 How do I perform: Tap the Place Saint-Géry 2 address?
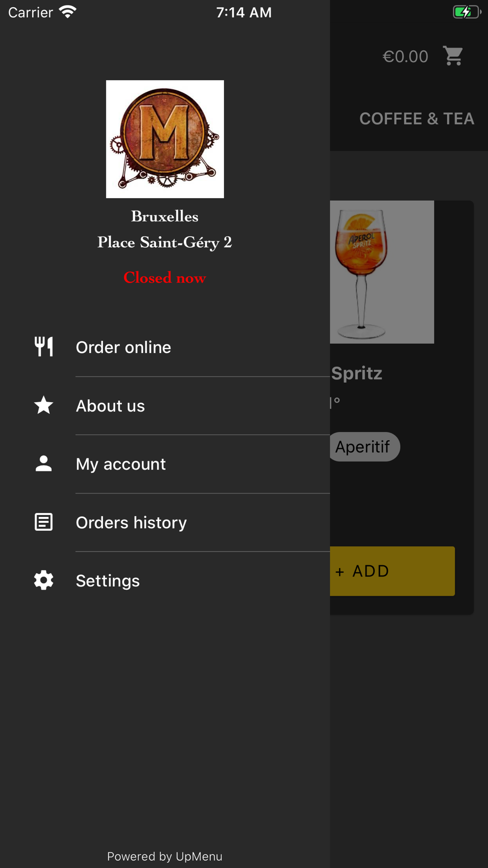(165, 242)
